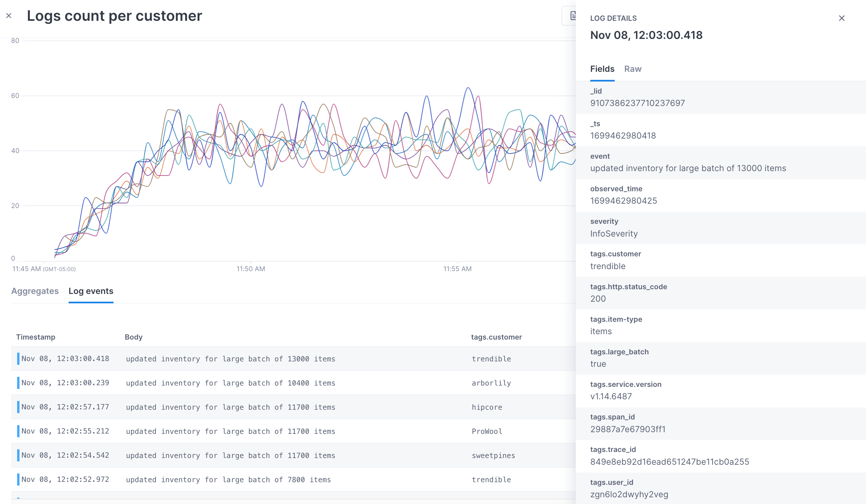Click the Timestamp column header
866x504 pixels.
tap(36, 337)
